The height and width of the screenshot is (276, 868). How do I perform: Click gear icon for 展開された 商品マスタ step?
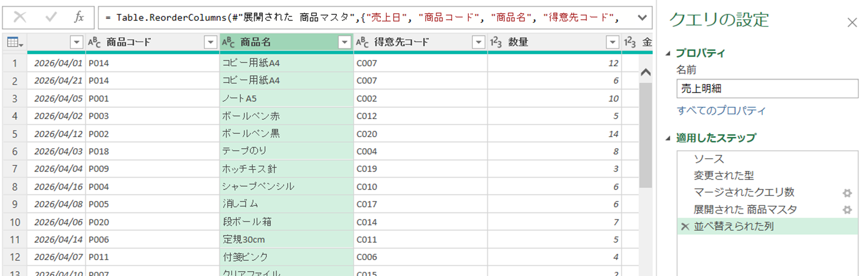coord(847,210)
